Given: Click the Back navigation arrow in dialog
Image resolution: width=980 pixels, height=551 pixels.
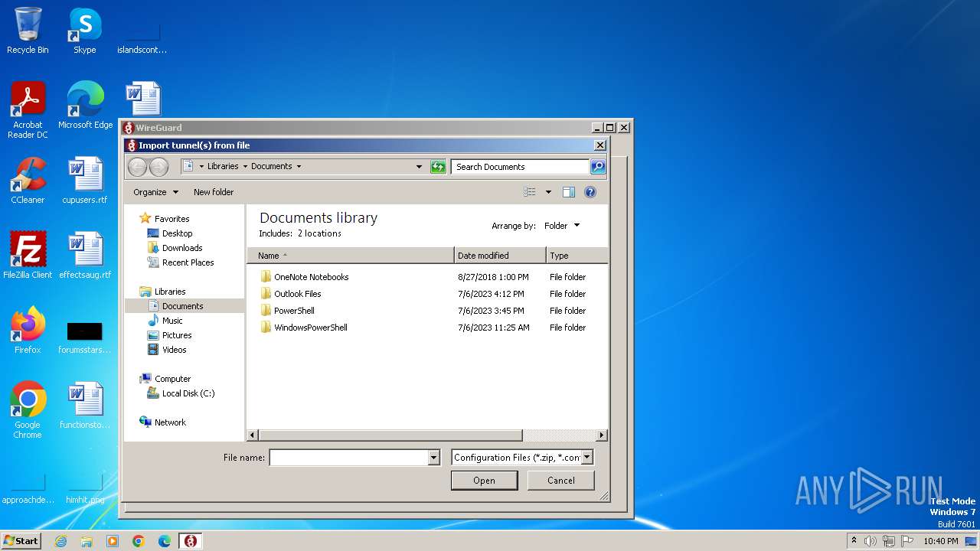Looking at the screenshot, I should [x=137, y=167].
